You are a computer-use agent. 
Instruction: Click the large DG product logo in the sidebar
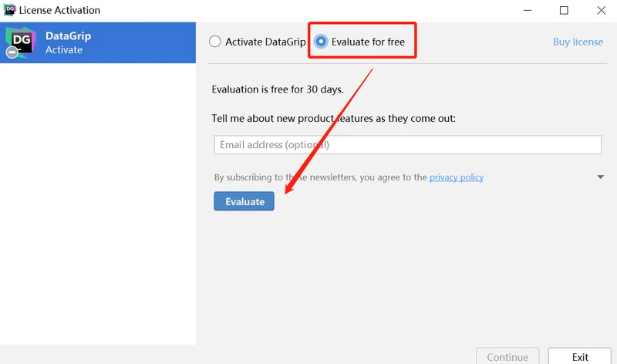tap(21, 42)
